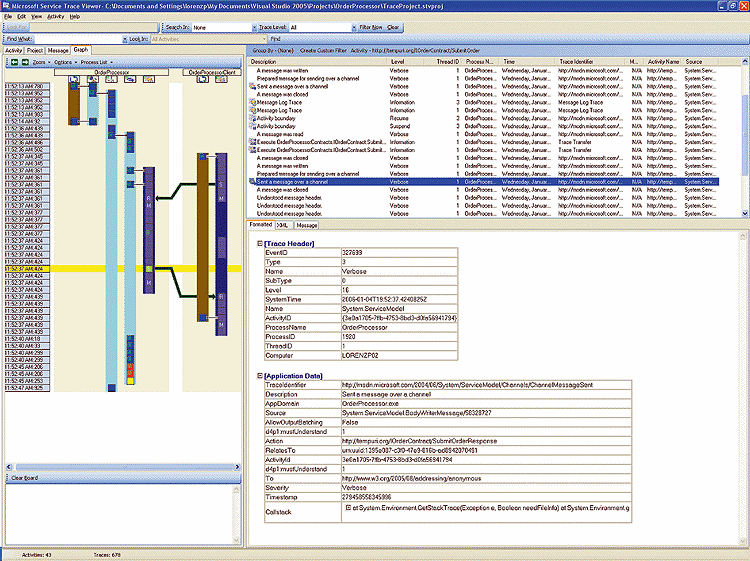Click the green back arrow in graph toolbar

pyautogui.click(x=15, y=62)
